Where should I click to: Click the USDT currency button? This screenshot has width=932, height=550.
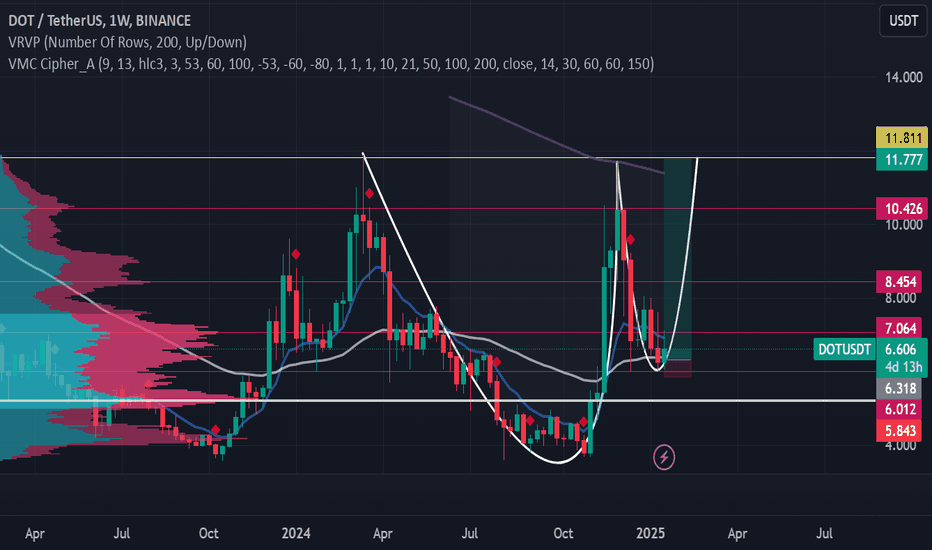pos(903,21)
